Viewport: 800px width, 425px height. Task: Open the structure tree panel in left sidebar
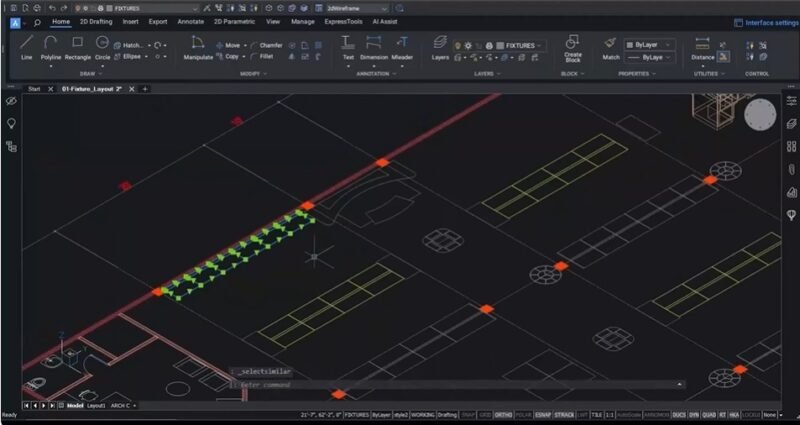(x=11, y=147)
